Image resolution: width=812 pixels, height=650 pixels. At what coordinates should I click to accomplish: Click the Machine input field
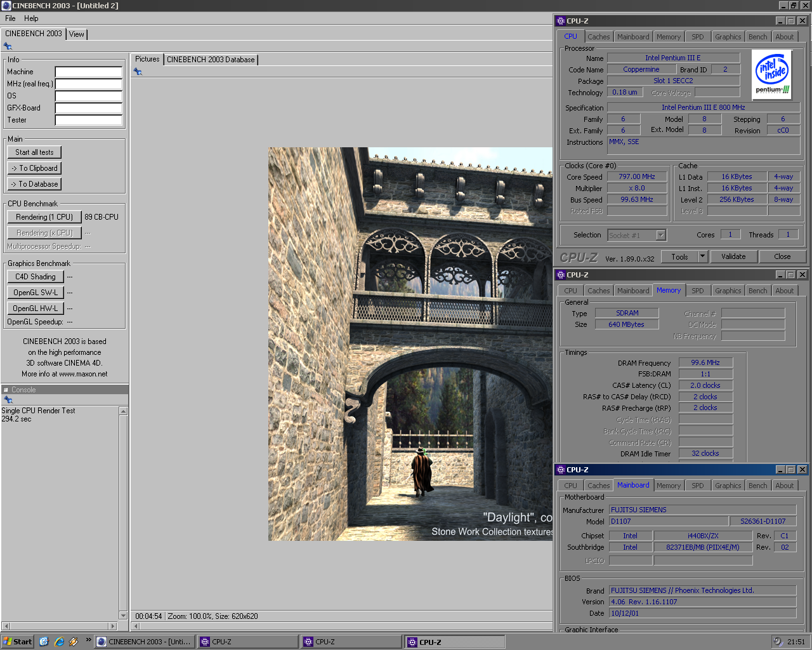[89, 72]
